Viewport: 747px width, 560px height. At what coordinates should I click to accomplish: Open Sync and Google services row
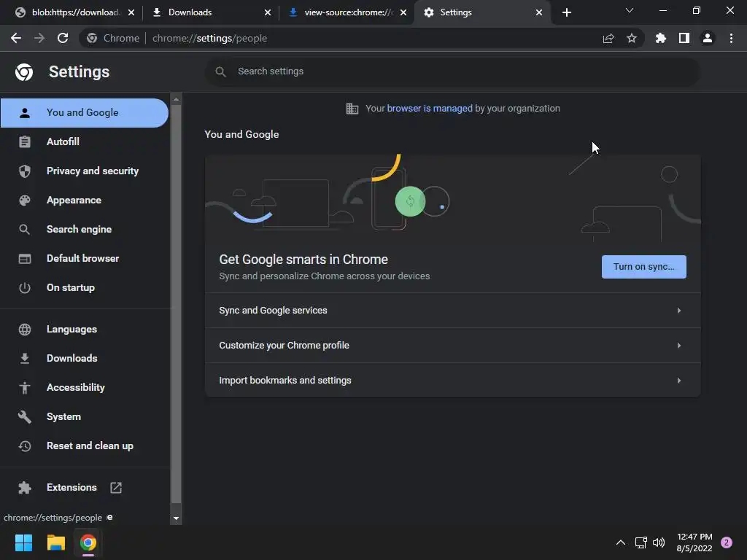coord(452,311)
